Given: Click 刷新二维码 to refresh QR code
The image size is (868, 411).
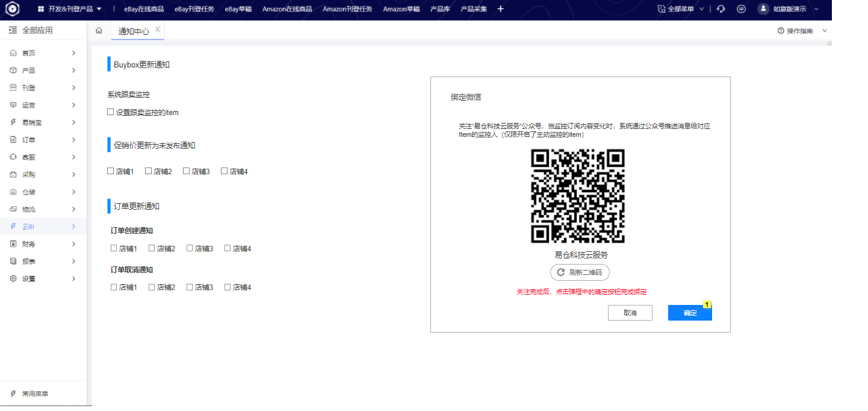Looking at the screenshot, I should pos(580,272).
